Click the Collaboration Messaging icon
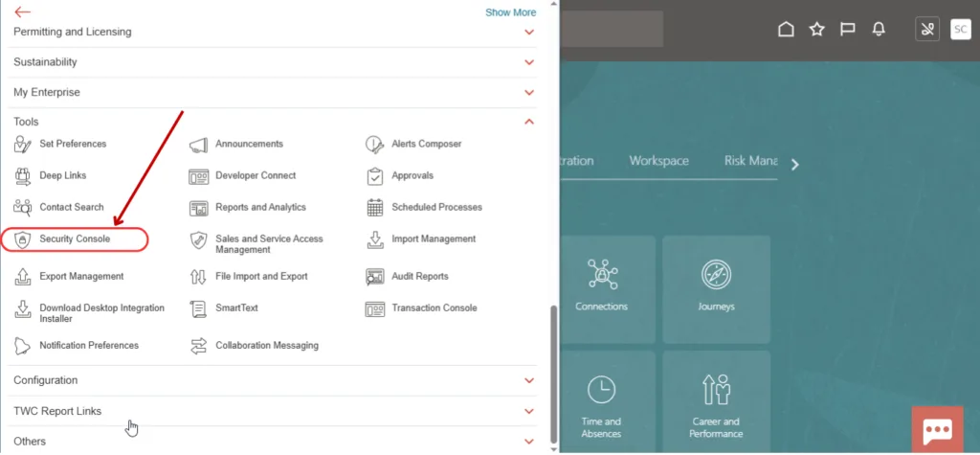 [199, 346]
